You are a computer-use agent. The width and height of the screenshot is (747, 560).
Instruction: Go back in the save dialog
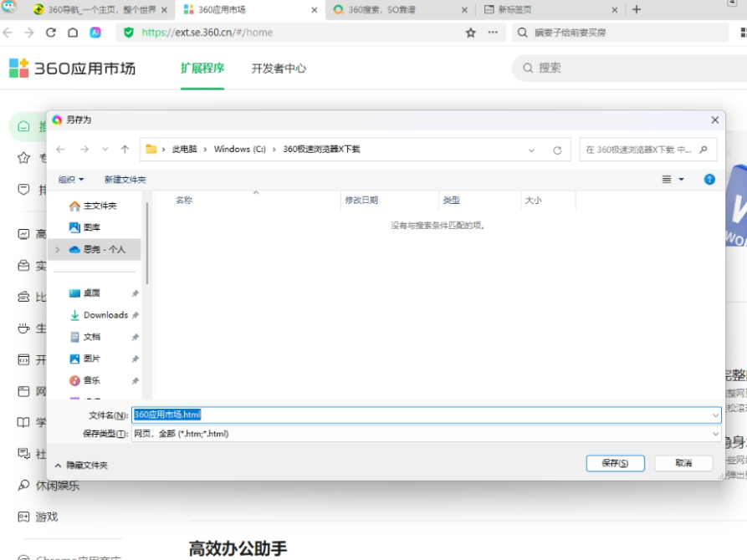click(x=60, y=150)
